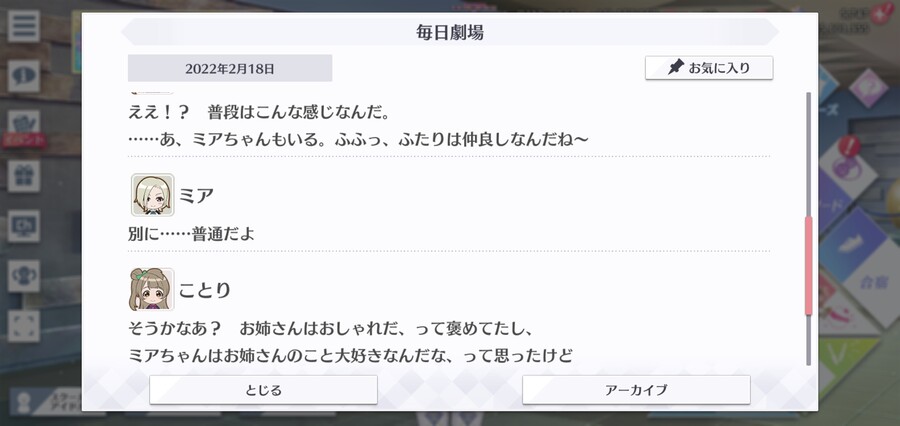Image resolution: width=900 pixels, height=426 pixels.
Task: Toggle the fullscreen corner-brackets icon
Action: [x=24, y=326]
